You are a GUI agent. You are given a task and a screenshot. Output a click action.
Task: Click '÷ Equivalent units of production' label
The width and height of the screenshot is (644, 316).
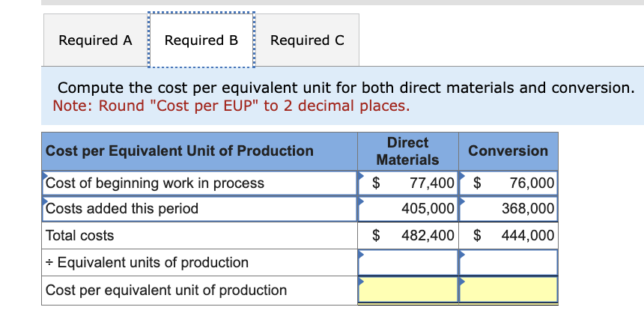(x=147, y=263)
